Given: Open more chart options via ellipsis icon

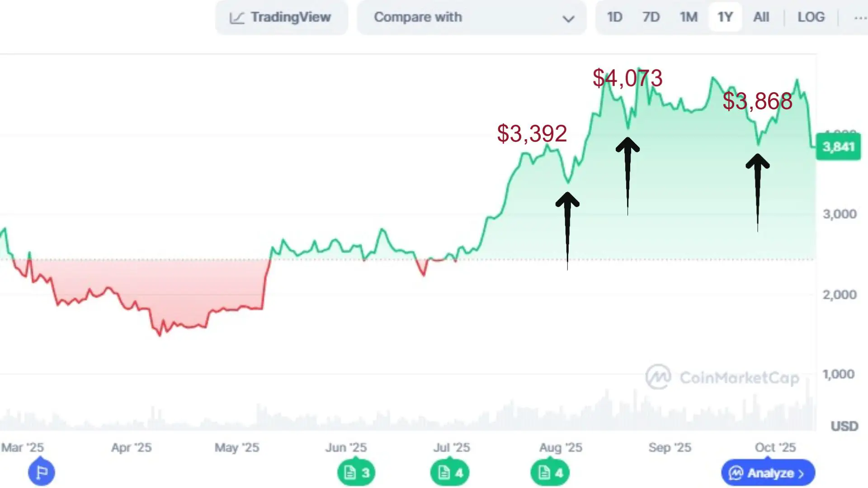Looking at the screenshot, I should (860, 17).
